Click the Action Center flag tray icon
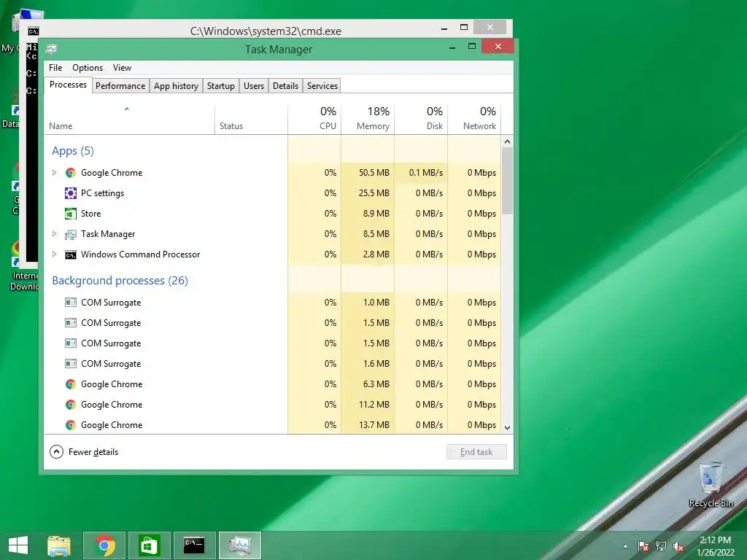The image size is (747, 560). (x=643, y=546)
